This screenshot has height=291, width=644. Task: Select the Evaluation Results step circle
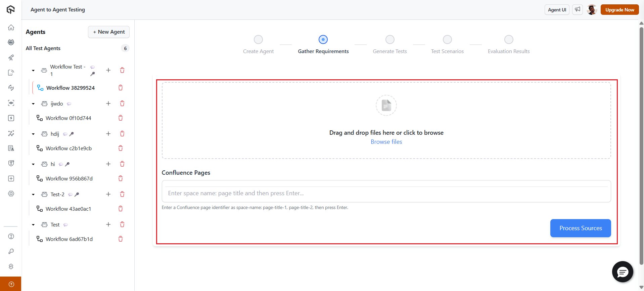tap(508, 40)
